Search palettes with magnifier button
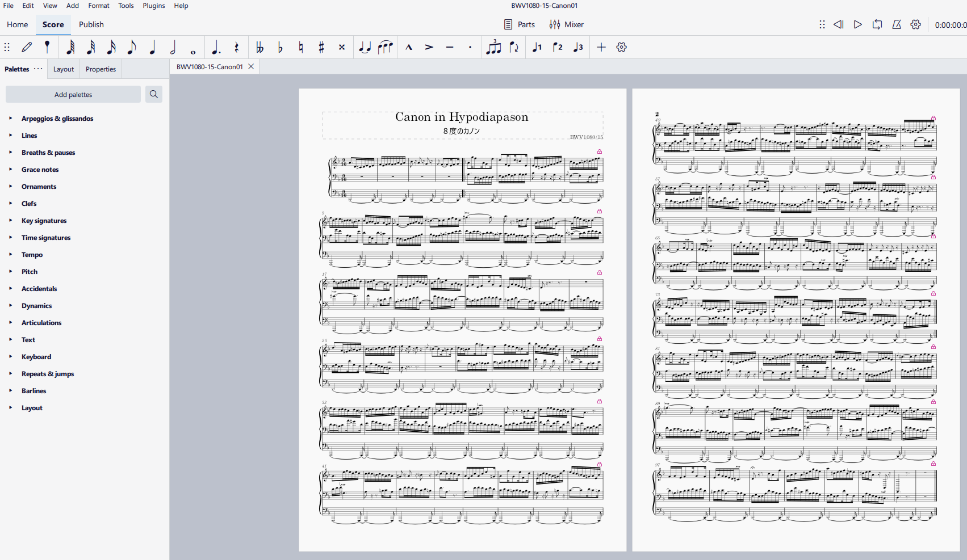Viewport: 967px width, 560px height. tap(154, 94)
